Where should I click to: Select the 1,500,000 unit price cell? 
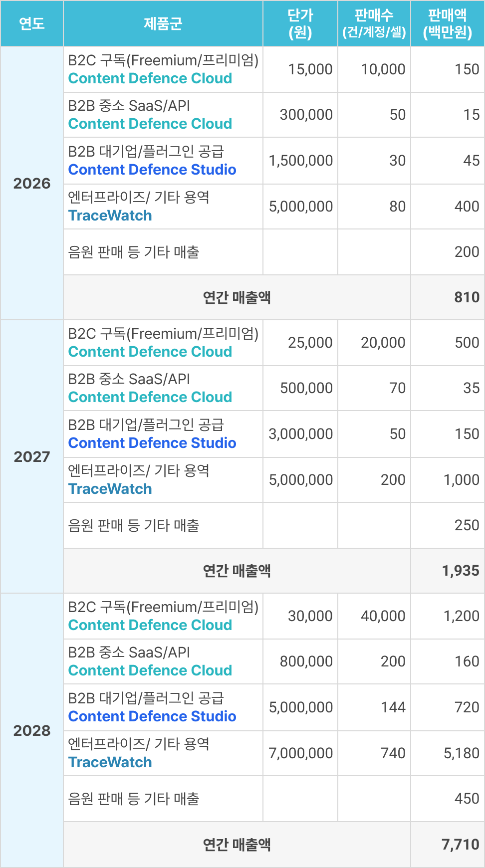pos(301,161)
